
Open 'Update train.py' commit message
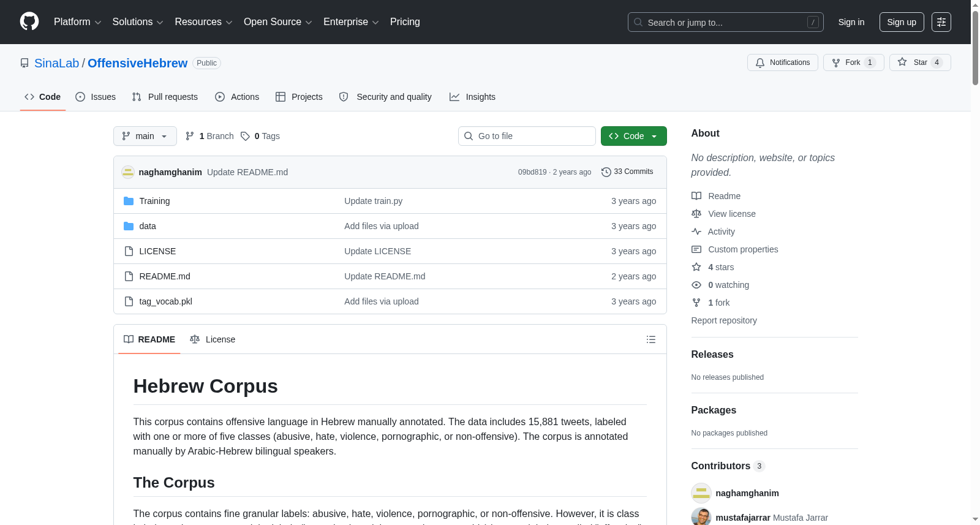pos(374,201)
